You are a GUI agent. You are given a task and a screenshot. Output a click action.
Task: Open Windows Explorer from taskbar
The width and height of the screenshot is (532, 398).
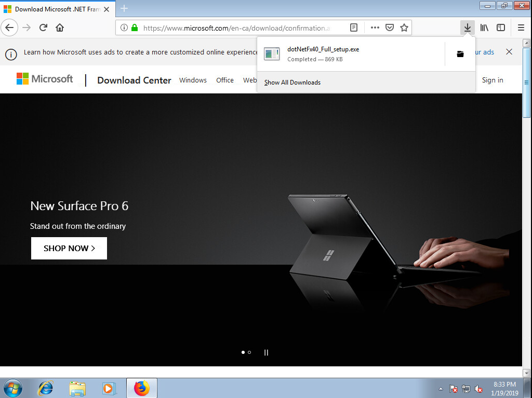tap(77, 388)
